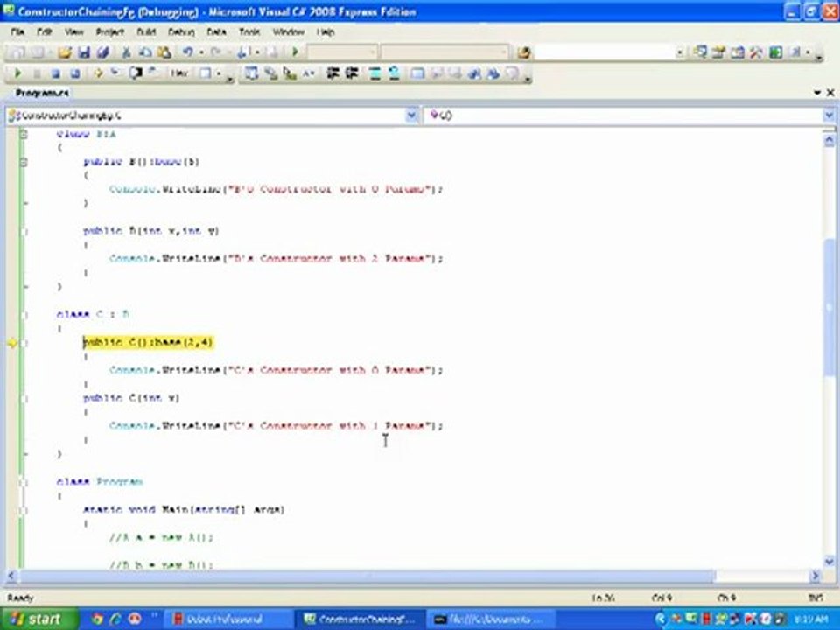Click the green Start Page icon
This screenshot has width=840, height=630.
[775, 52]
